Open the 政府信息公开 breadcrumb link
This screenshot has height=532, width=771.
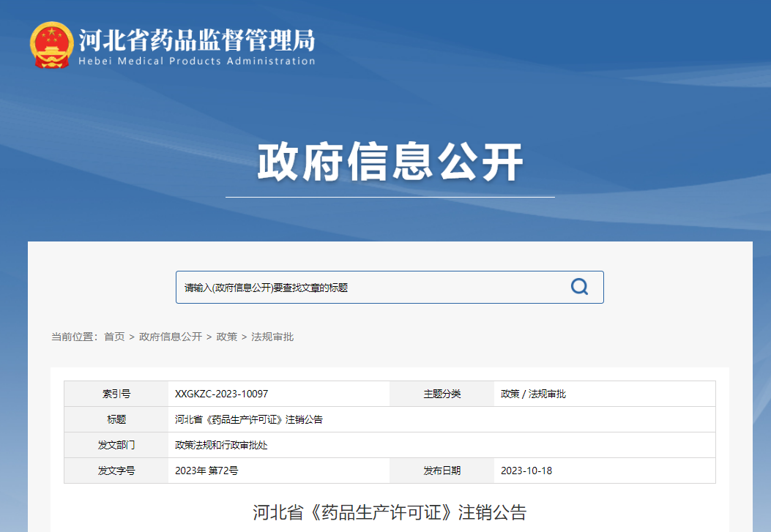(171, 337)
